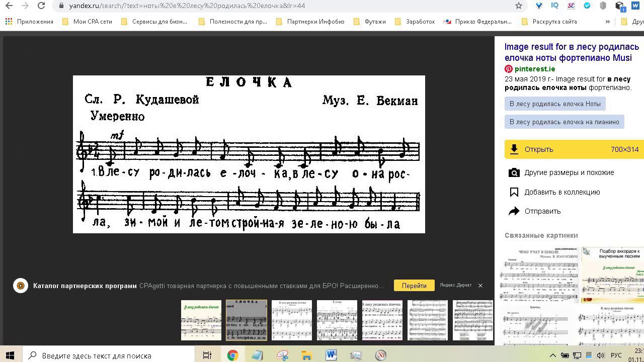Select the pink-bordered sheet music thumbnail

[382, 320]
